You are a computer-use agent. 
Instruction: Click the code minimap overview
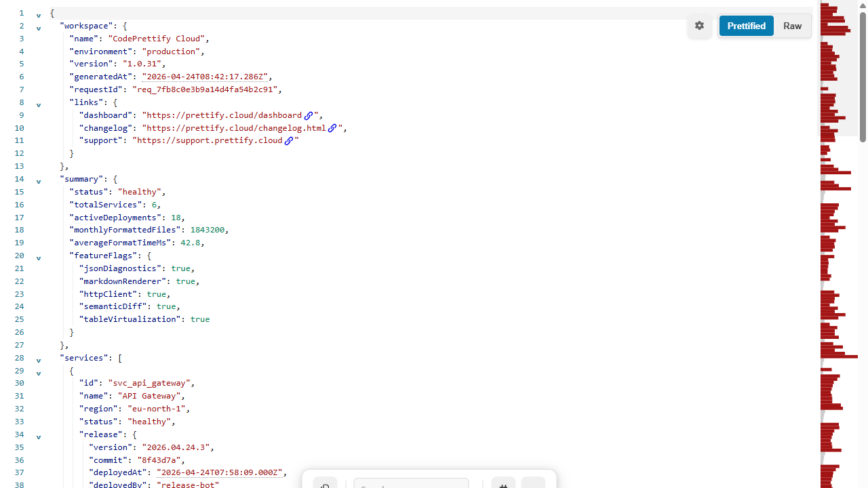pyautogui.click(x=839, y=244)
